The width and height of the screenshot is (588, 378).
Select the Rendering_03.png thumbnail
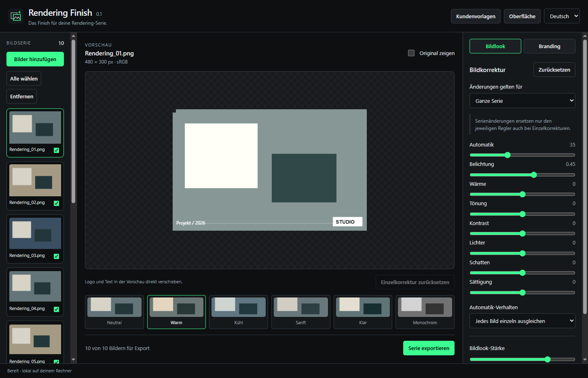35,234
